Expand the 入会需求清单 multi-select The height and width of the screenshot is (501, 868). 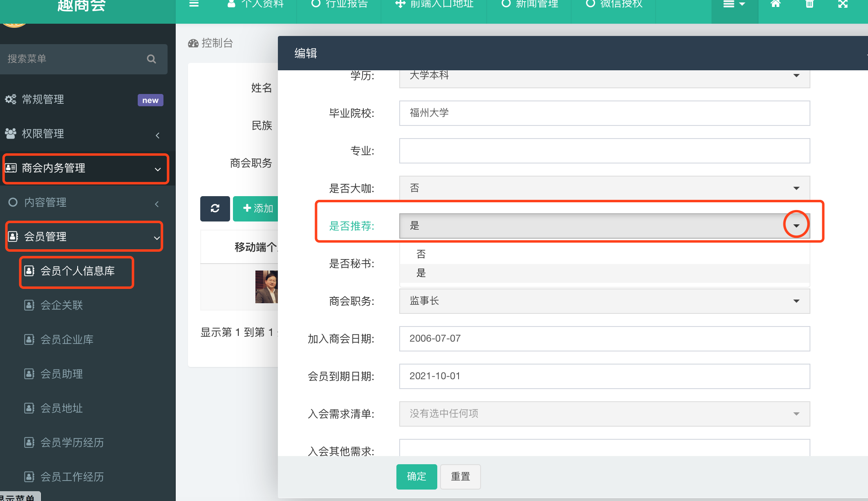click(604, 414)
